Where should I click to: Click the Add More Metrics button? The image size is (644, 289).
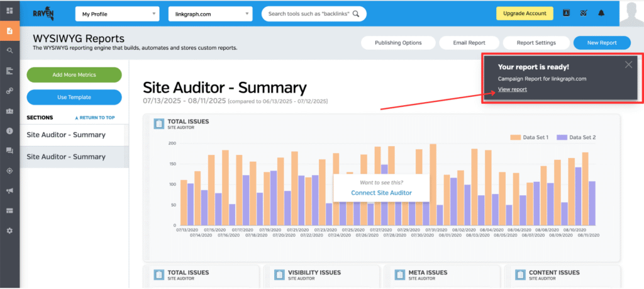coord(74,75)
